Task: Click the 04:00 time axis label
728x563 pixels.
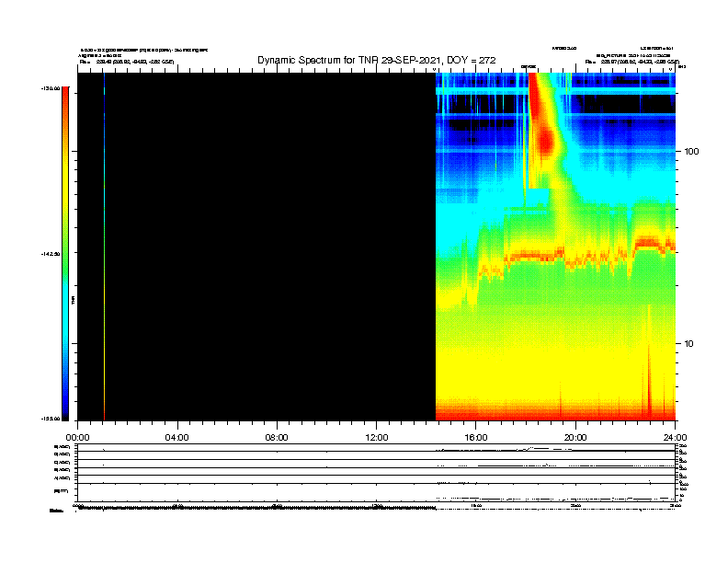Action: click(x=177, y=437)
